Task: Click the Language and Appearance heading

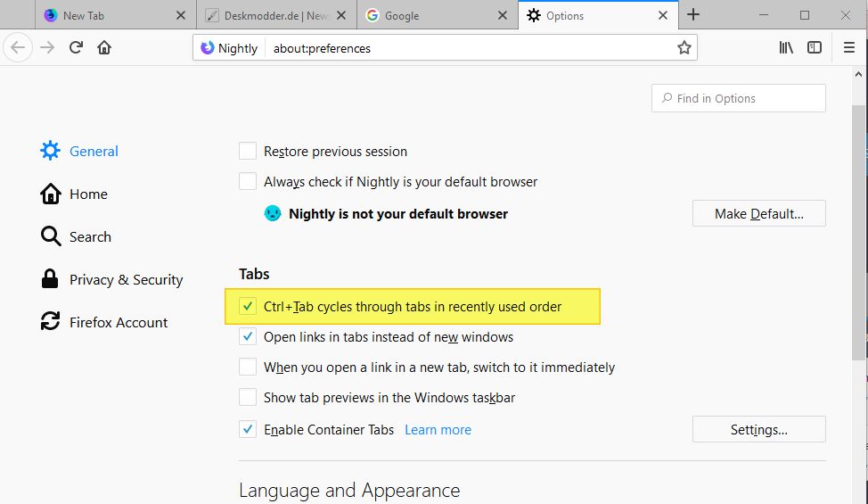Action: pos(349,490)
